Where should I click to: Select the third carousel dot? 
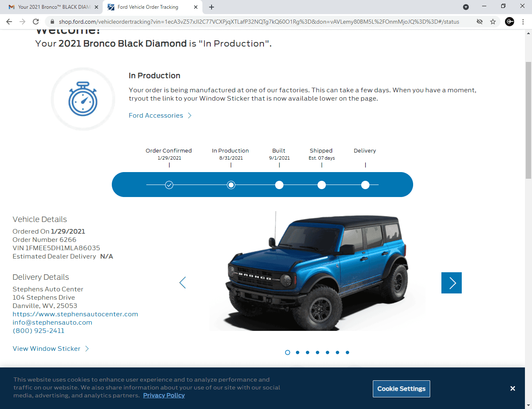pyautogui.click(x=308, y=352)
